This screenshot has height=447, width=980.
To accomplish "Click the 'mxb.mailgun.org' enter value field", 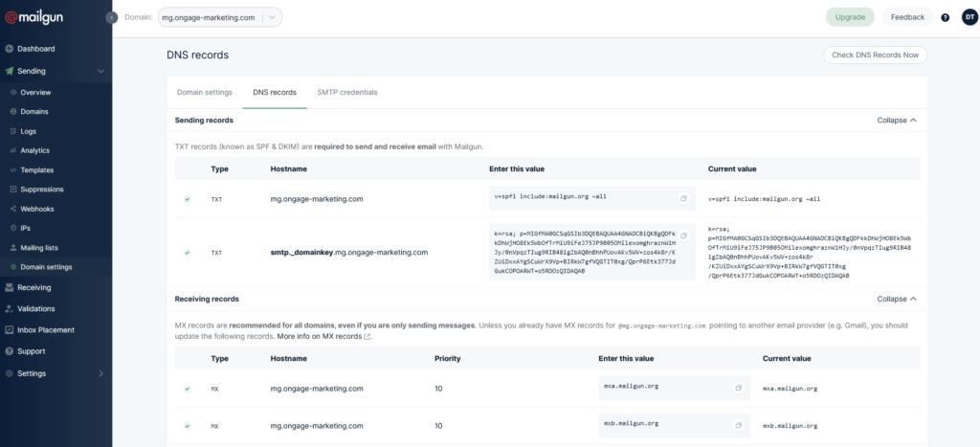I will point(674,425).
